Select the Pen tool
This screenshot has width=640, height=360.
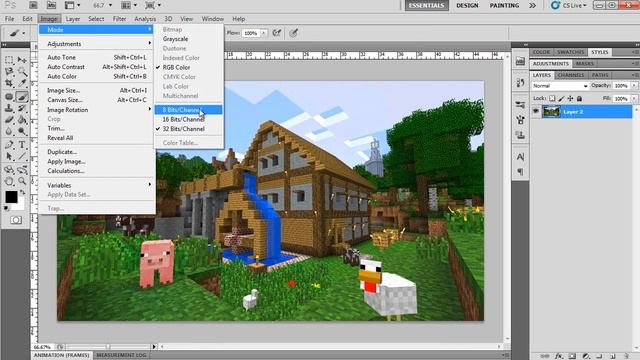(9, 145)
